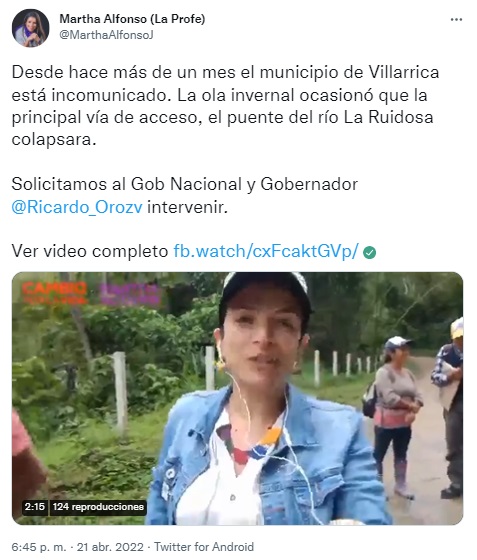
Task: Click the @MarthaAlfonsoJ handle
Action: pyautogui.click(x=106, y=35)
